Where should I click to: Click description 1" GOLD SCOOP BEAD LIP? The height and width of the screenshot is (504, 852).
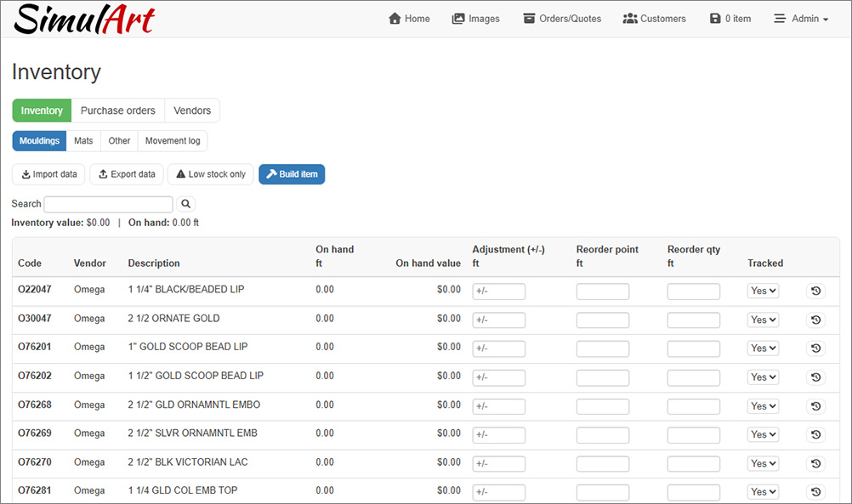point(187,347)
